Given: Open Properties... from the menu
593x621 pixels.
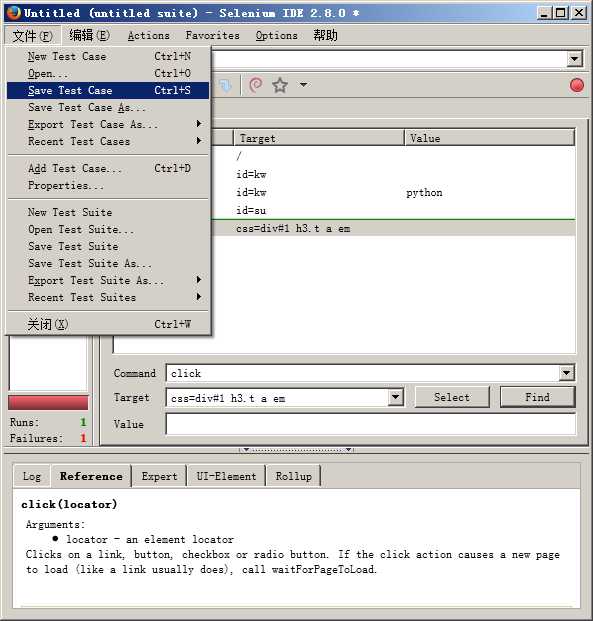Looking at the screenshot, I should [108, 185].
